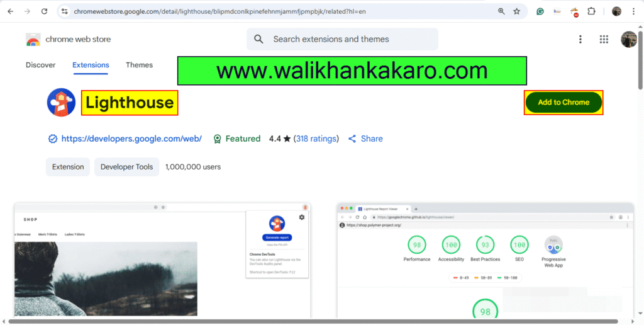Image resolution: width=644 pixels, height=325 pixels.
Task: Click Add to Chrome button
Action: [x=563, y=103]
